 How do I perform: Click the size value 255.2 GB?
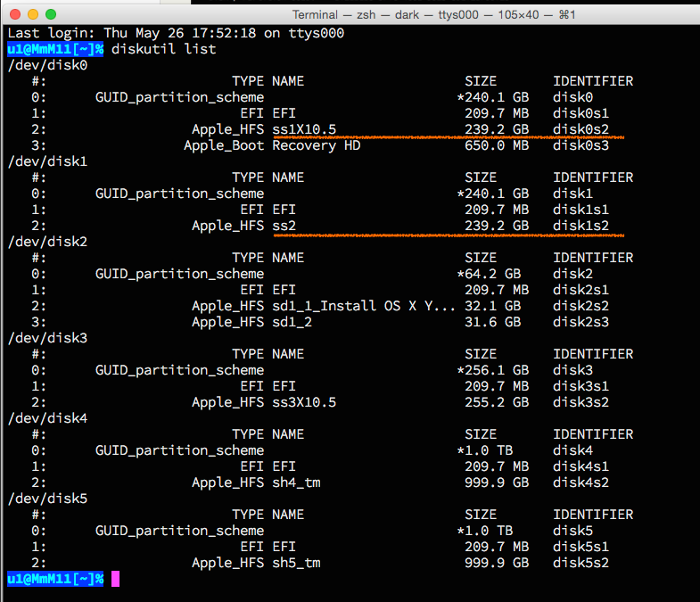(497, 402)
